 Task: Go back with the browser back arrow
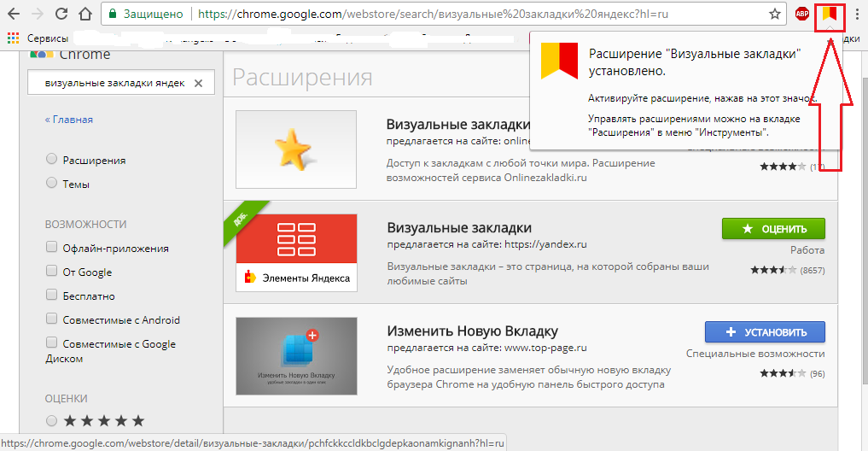pyautogui.click(x=14, y=14)
